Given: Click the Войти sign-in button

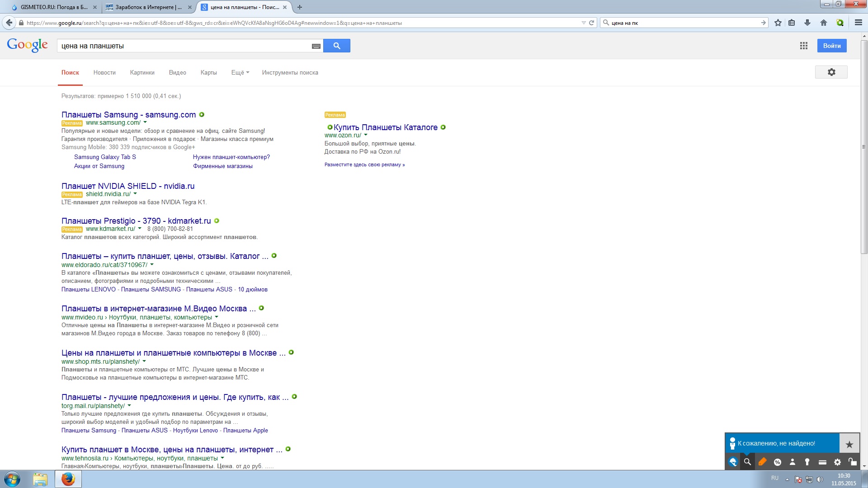Looking at the screenshot, I should 832,46.
